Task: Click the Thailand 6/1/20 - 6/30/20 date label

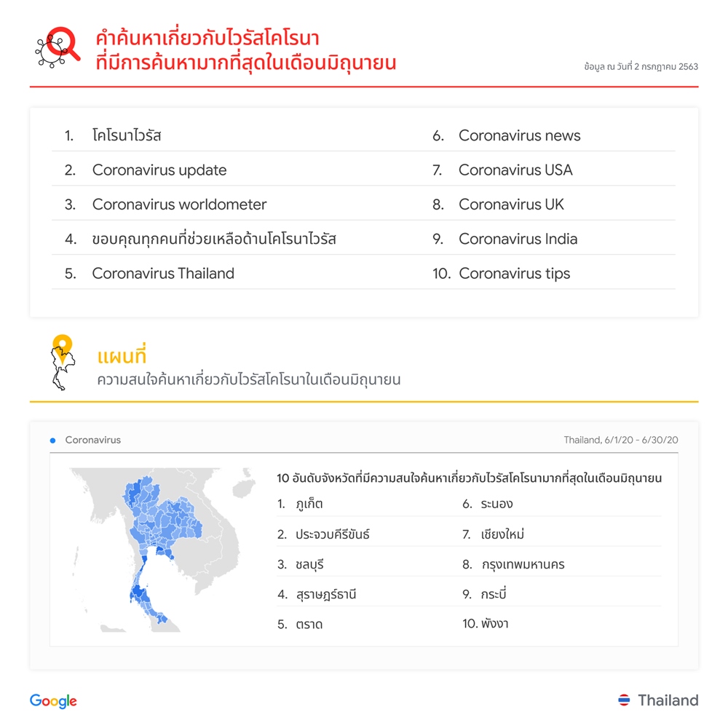Action: [621, 440]
